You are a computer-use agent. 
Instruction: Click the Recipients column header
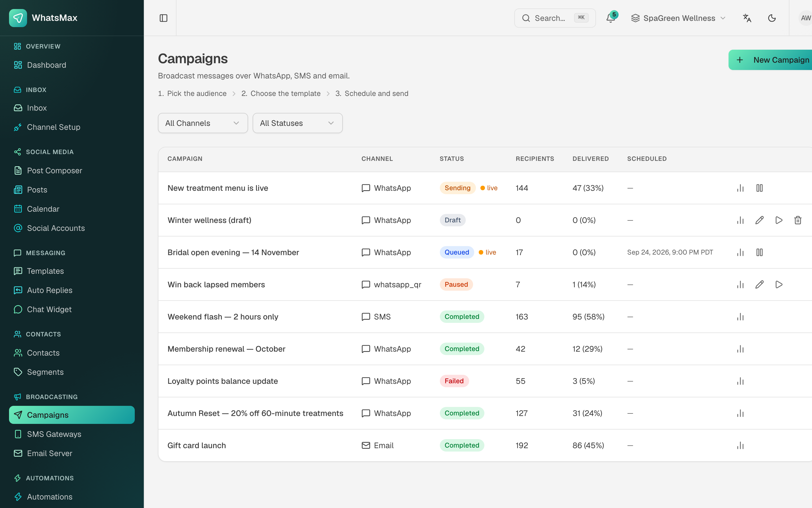535,159
